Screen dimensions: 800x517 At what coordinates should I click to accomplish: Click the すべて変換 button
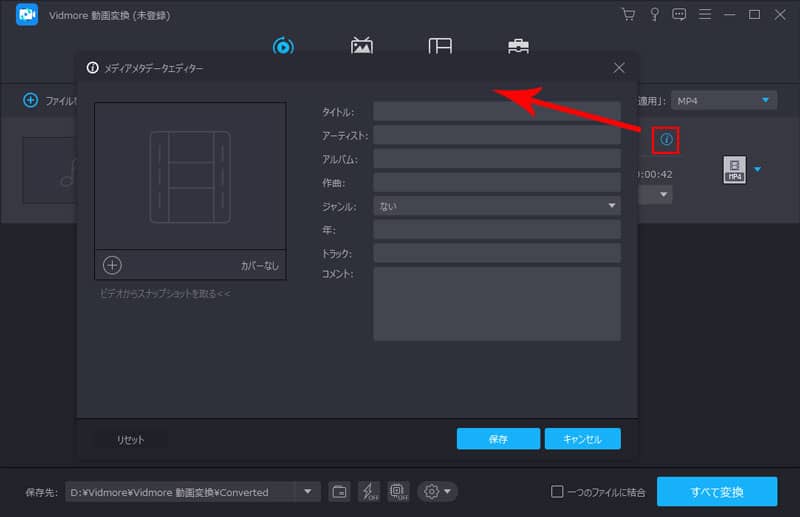(x=716, y=491)
